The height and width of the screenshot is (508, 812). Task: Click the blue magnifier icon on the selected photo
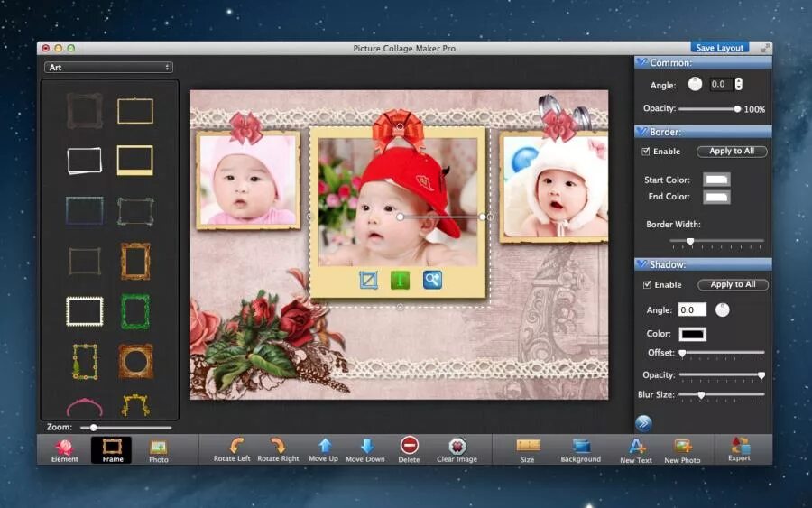(x=432, y=280)
